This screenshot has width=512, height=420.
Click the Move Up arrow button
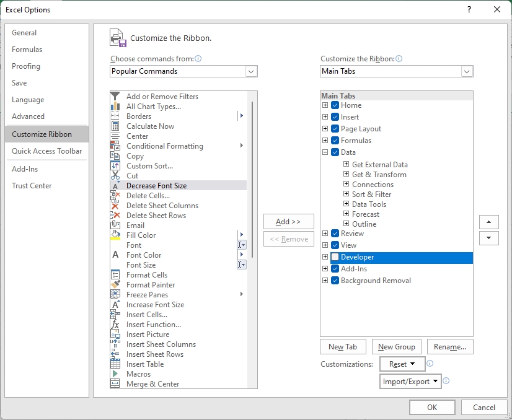(489, 222)
